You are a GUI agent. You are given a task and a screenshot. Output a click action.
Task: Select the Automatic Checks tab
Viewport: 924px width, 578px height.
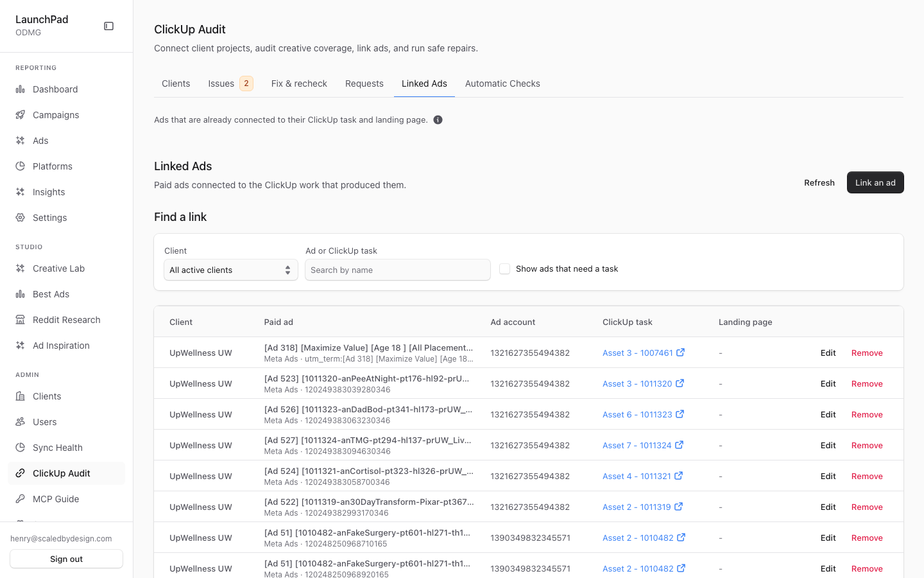point(502,83)
